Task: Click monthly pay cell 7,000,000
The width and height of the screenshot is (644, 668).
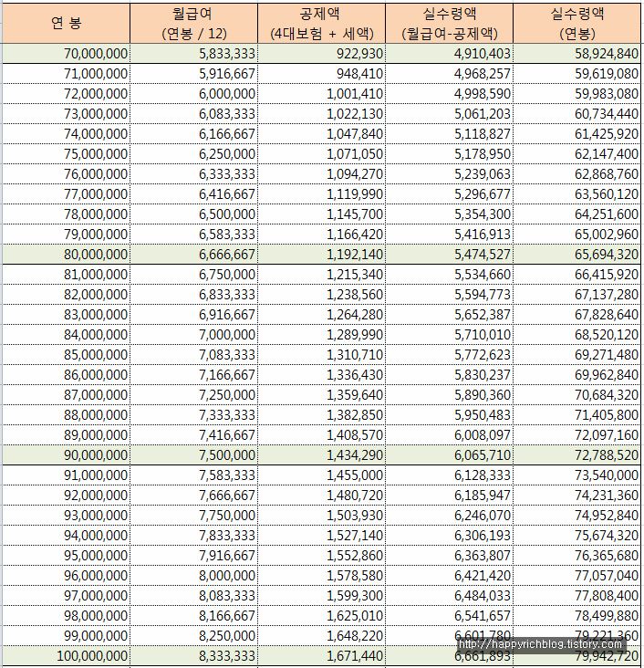Action: click(193, 334)
